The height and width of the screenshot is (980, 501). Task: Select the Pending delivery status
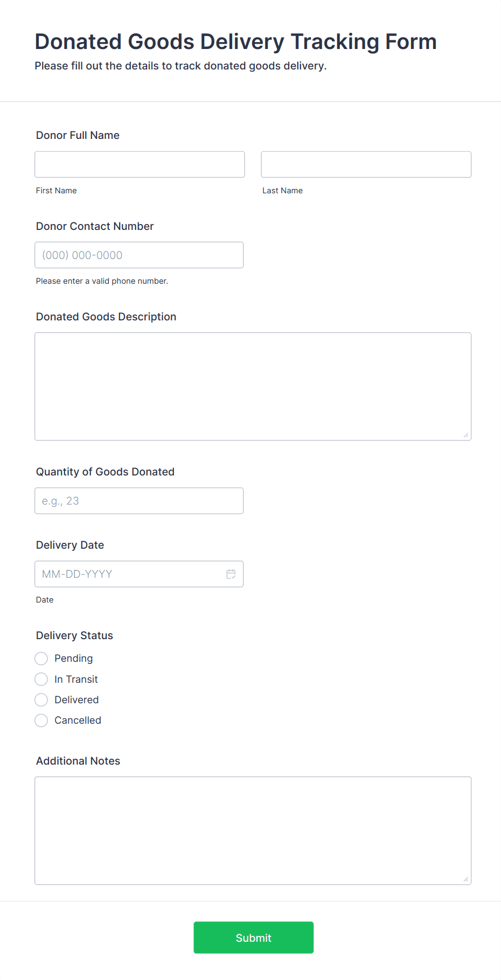point(41,658)
